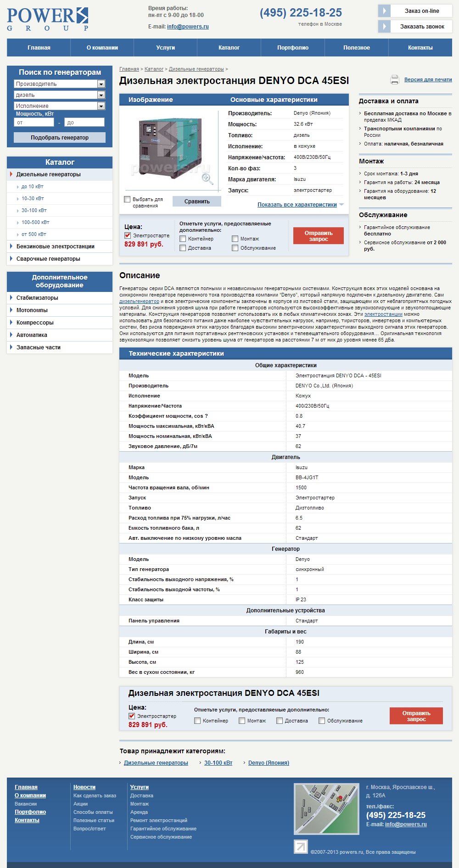Screen dimensions: 459x868
Task: Click the minimum power 'от' field
Action: coord(34,123)
